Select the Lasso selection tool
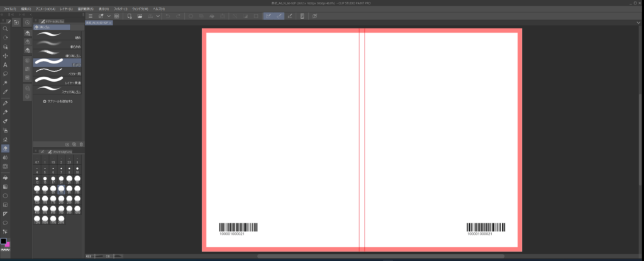This screenshot has height=261, width=644. pos(5,74)
